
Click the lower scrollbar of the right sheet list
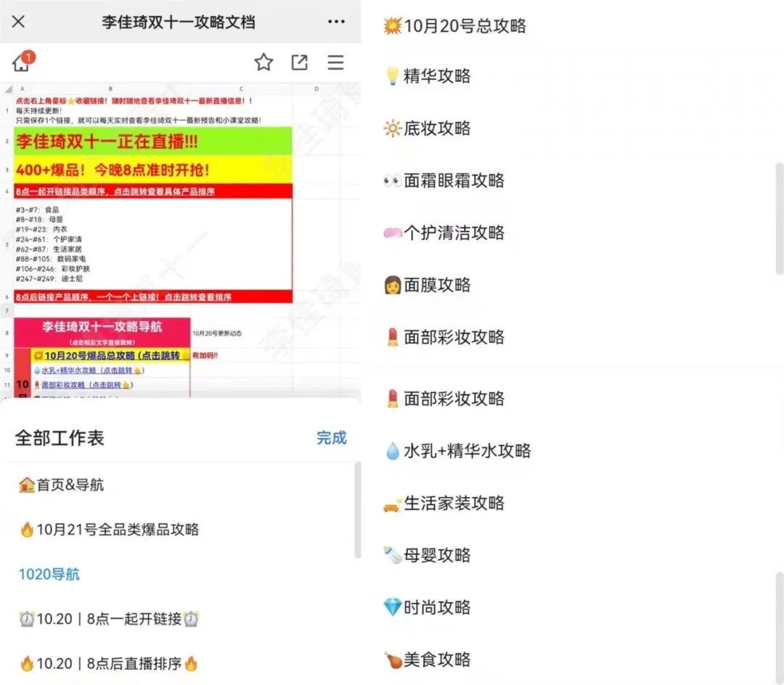click(779, 628)
